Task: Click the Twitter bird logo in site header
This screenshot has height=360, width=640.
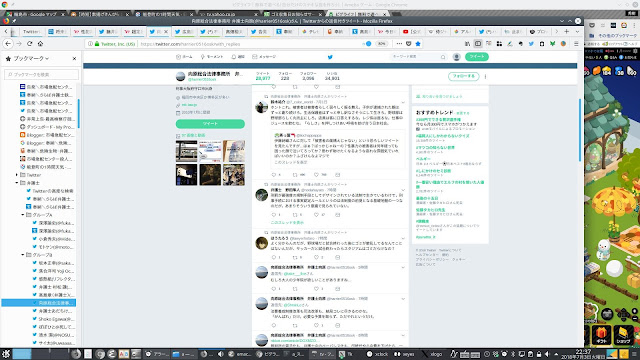Action: [330, 57]
